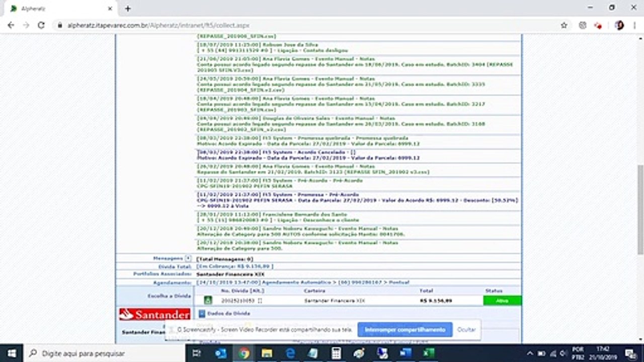Screen dimensions: 644x362
Task: Select the Alpheratz browser tab
Action: tap(60, 9)
